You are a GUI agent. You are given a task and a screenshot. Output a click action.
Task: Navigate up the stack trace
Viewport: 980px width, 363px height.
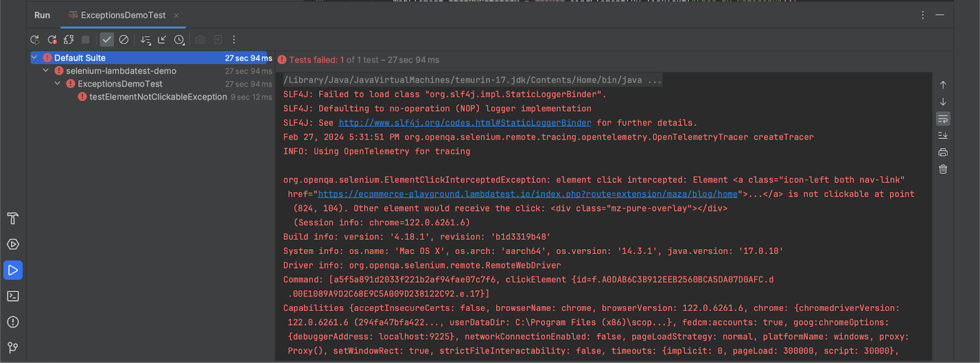pos(943,85)
